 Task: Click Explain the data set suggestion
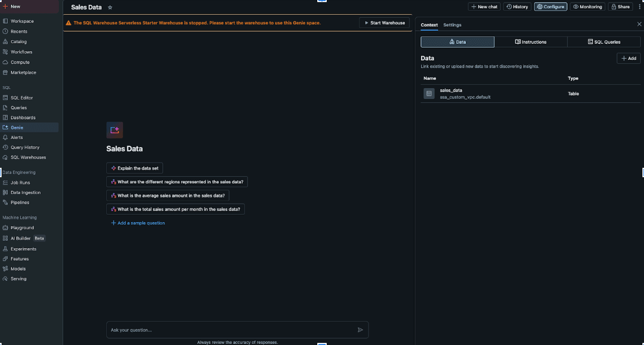(134, 168)
